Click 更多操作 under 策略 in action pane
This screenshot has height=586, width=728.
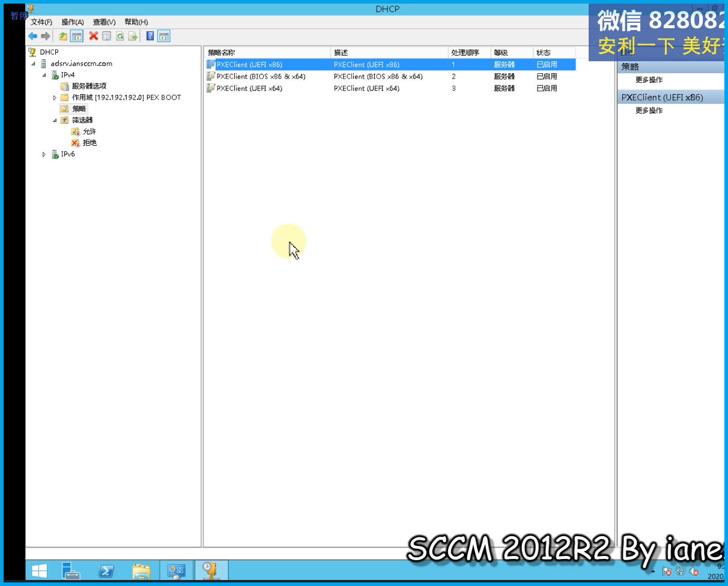coord(649,80)
